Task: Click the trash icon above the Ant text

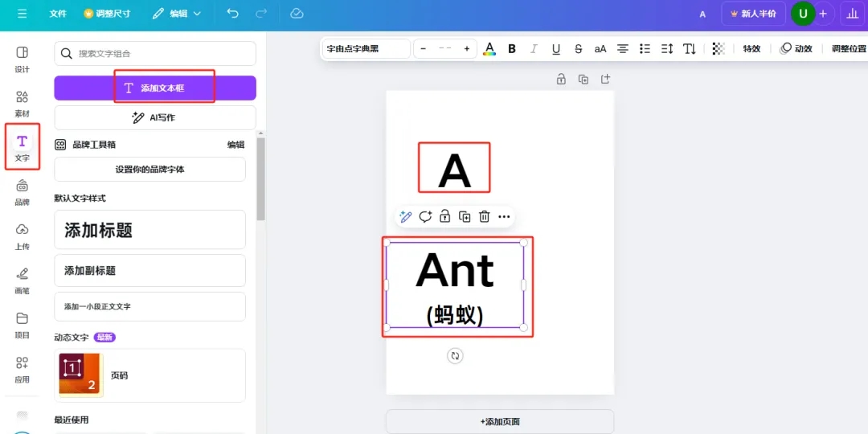Action: (485, 216)
